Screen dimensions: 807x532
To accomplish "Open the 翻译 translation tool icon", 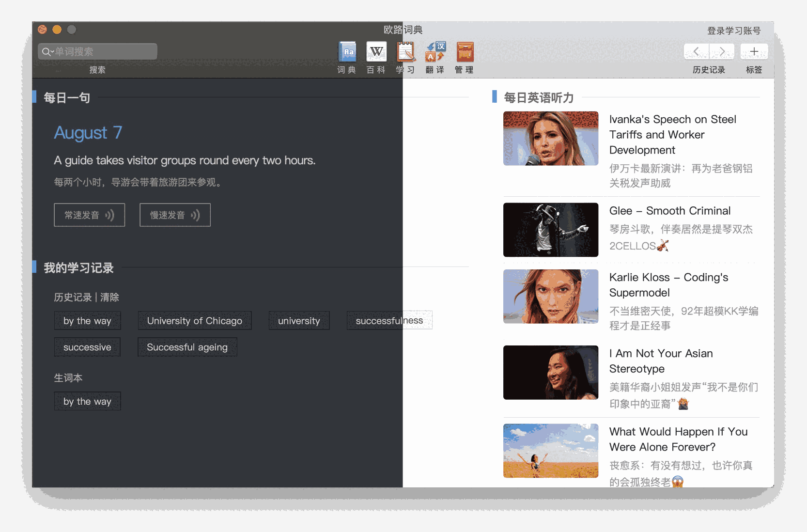I will (x=435, y=52).
